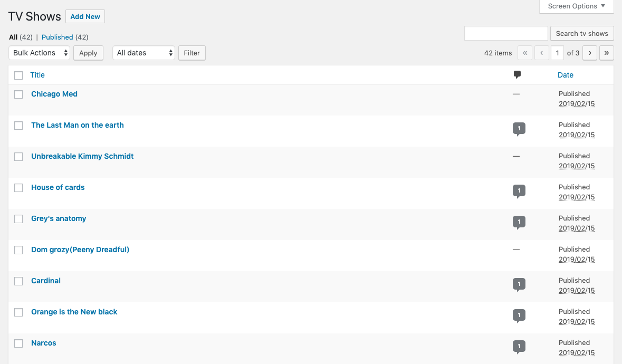Open comment bubble for Orange is the New black
The width and height of the screenshot is (622, 364).
[x=519, y=315]
